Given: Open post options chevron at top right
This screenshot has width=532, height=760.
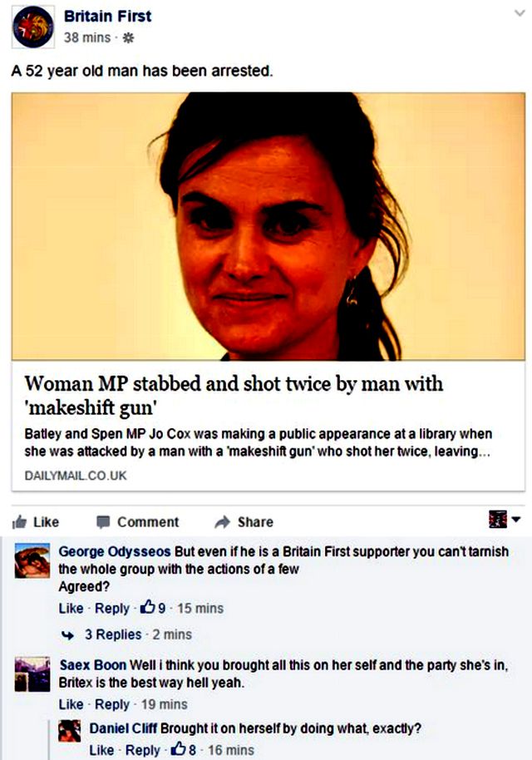Looking at the screenshot, I should [520, 13].
